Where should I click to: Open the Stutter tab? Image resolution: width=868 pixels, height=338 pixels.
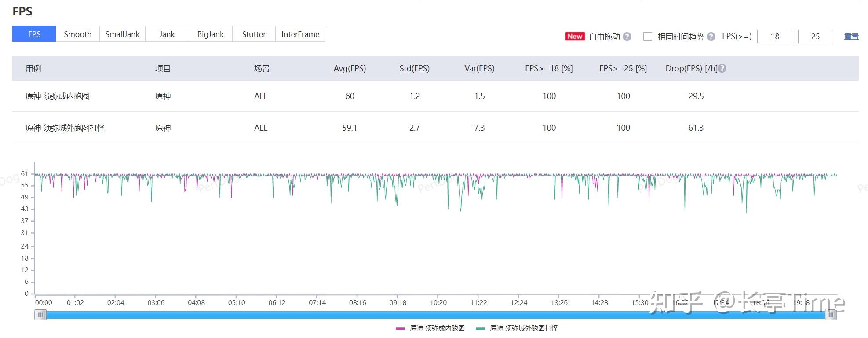254,34
